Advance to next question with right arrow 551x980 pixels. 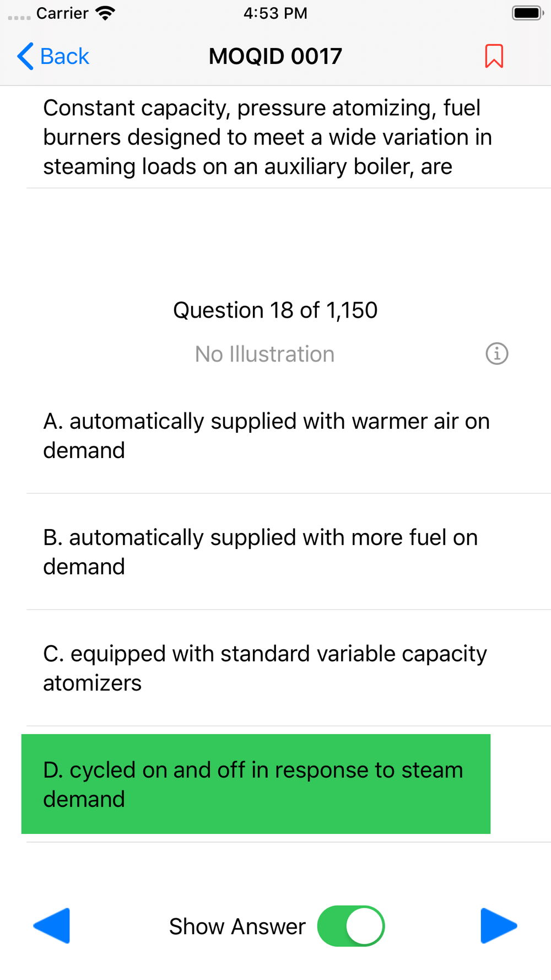(x=498, y=926)
